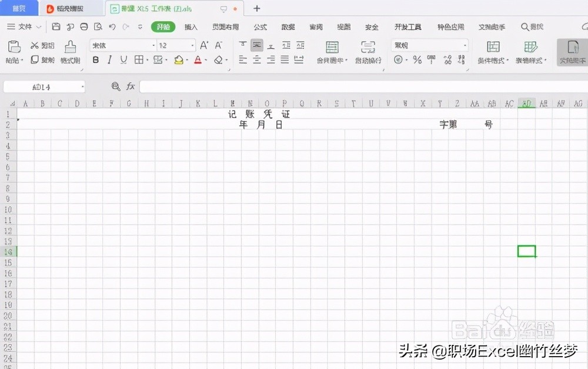Open the search magnifier (查找)
This screenshot has height=369, width=588.
(529, 26)
